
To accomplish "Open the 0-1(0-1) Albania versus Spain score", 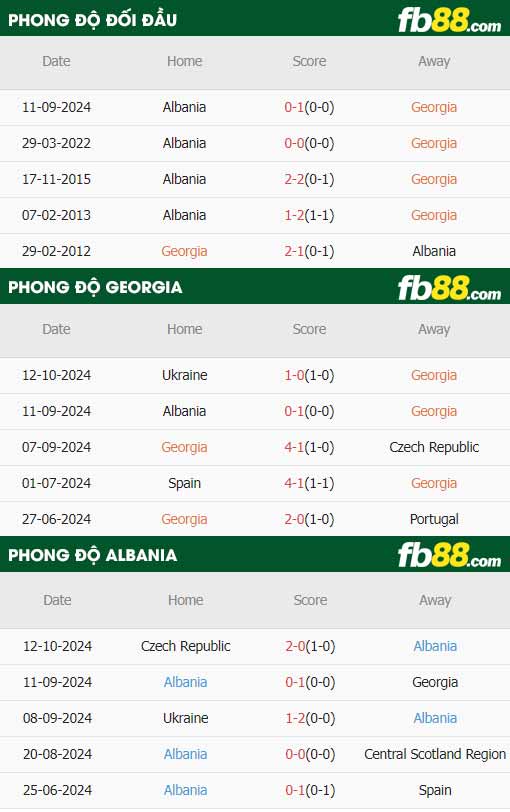I will [x=310, y=790].
